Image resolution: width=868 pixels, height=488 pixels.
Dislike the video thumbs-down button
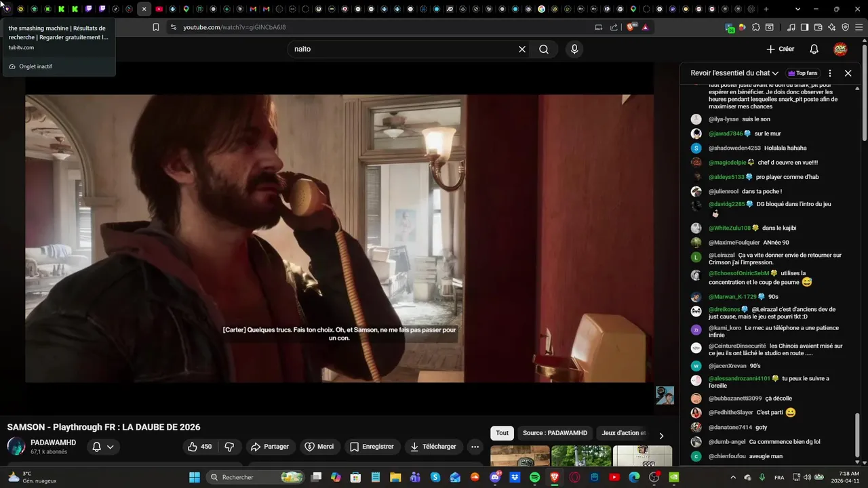click(229, 447)
